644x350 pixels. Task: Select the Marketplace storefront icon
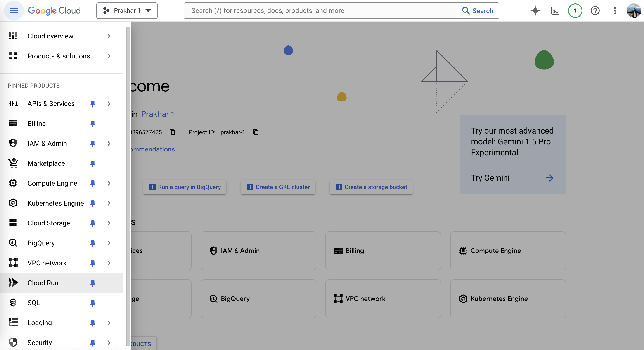12,163
